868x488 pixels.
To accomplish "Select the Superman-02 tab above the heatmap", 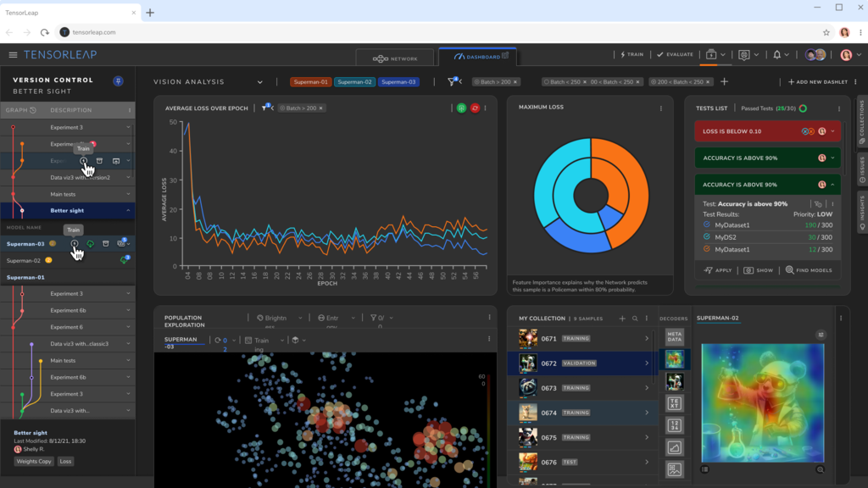I will click(717, 319).
